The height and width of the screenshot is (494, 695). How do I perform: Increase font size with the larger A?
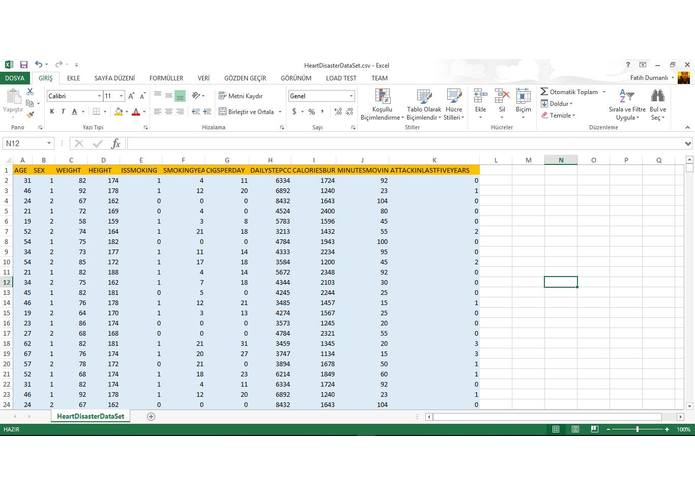tap(131, 96)
